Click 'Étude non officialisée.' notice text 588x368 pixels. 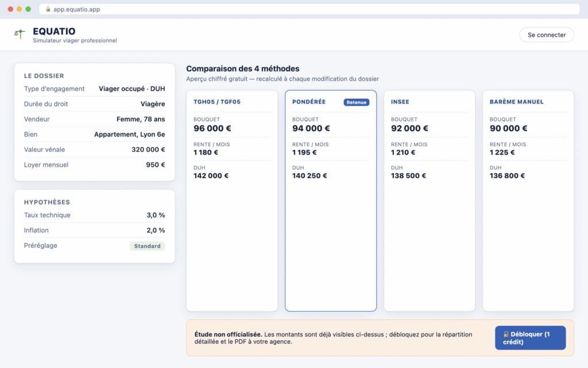[x=228, y=334]
